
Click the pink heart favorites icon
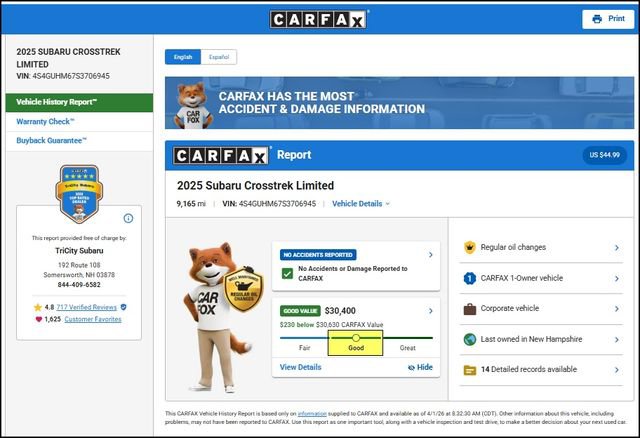click(39, 319)
